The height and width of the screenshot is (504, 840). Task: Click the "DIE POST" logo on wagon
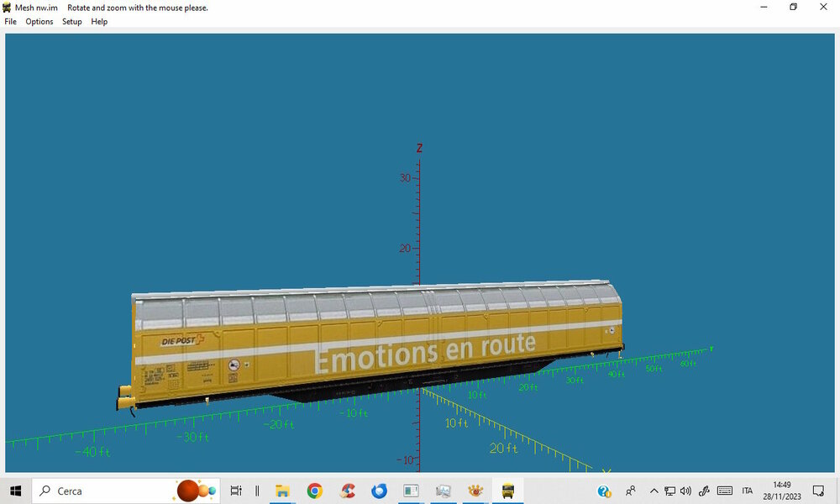(182, 341)
